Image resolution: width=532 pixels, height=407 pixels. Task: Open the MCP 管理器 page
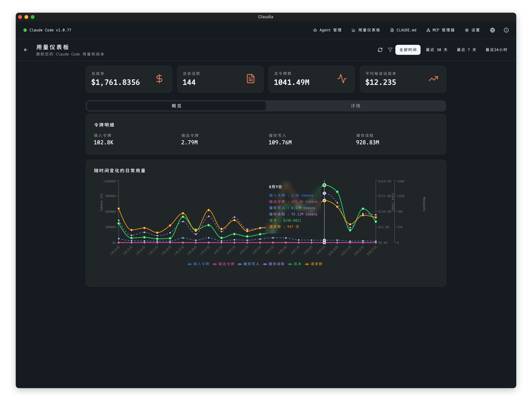(440, 30)
